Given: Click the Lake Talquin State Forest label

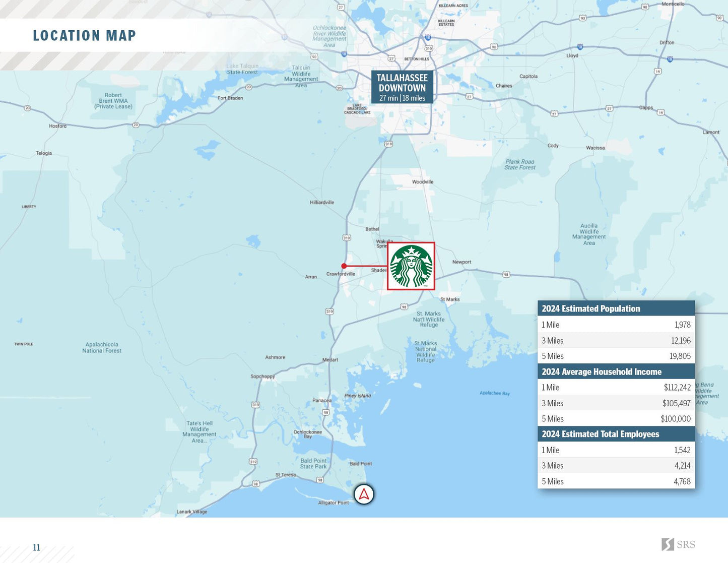Looking at the screenshot, I should (242, 69).
